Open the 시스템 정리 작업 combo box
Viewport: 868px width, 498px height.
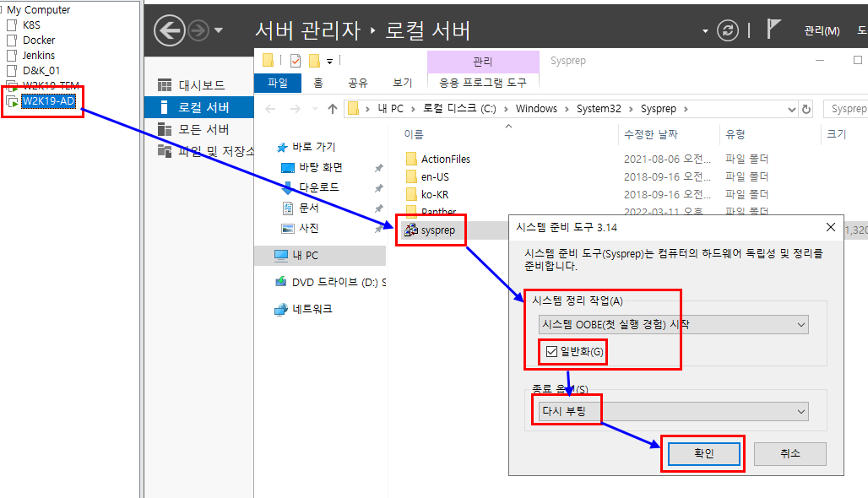tap(673, 325)
